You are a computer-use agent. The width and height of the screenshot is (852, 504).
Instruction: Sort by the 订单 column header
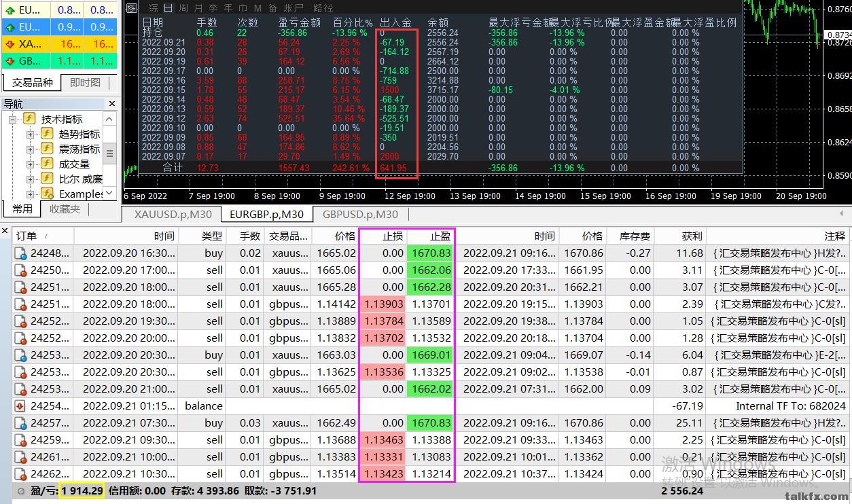(43, 236)
